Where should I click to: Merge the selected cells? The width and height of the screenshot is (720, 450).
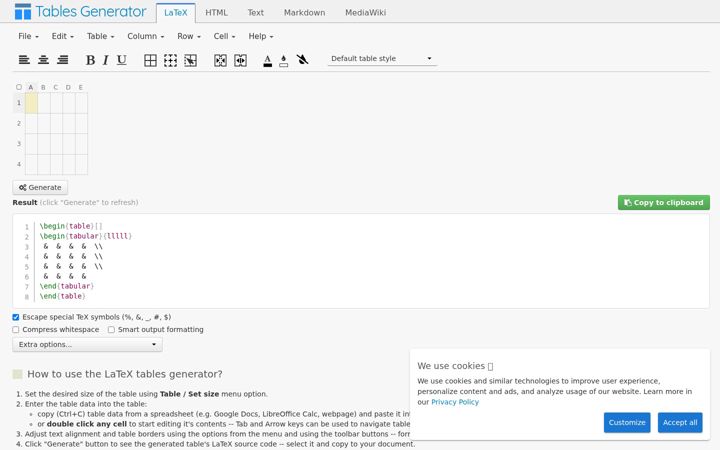point(220,60)
